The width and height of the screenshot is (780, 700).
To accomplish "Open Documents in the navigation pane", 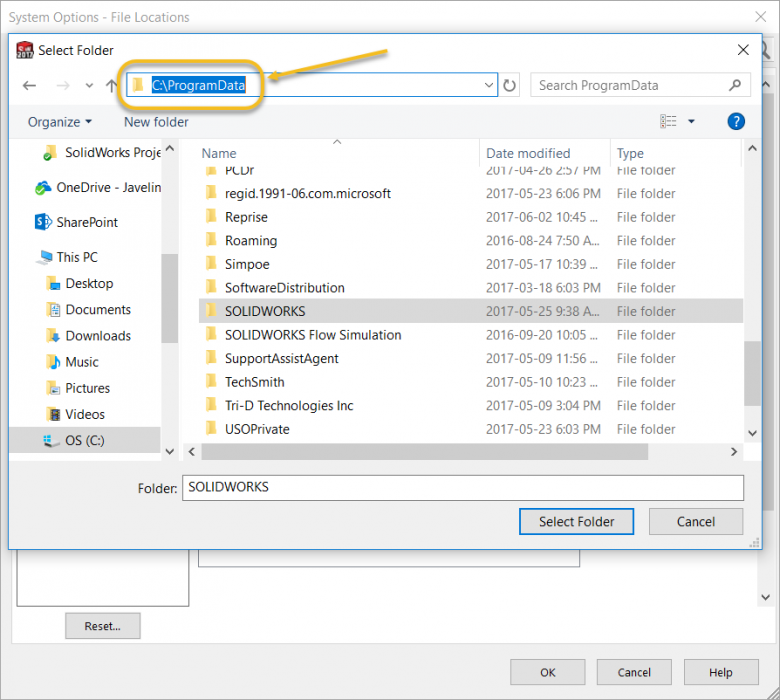I will [89, 309].
